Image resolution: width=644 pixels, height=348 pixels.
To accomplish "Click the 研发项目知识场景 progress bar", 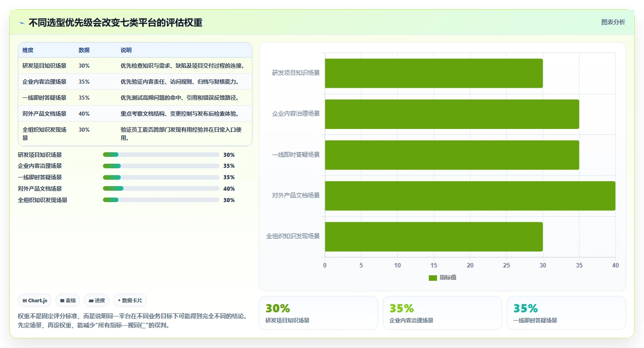I will (x=161, y=155).
